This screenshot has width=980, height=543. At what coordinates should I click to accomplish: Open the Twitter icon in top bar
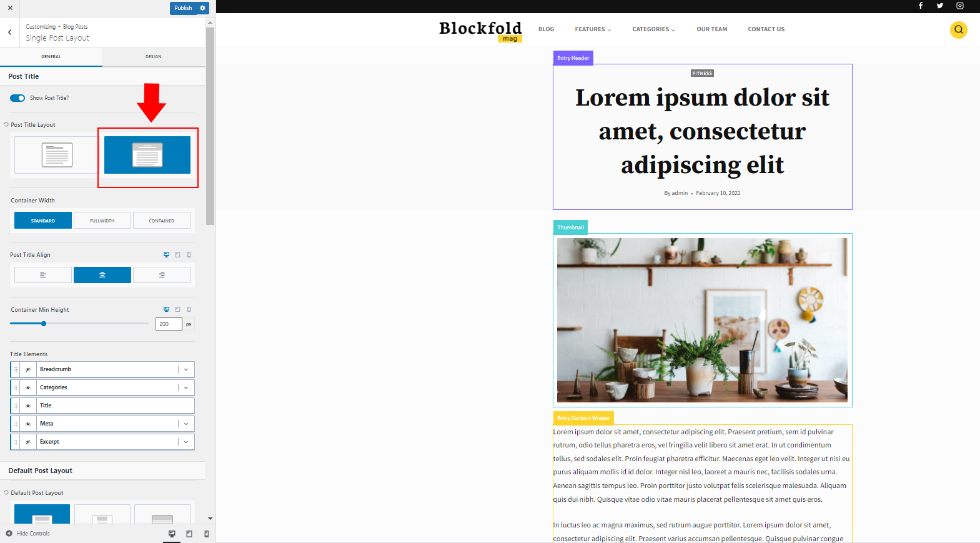[939, 6]
